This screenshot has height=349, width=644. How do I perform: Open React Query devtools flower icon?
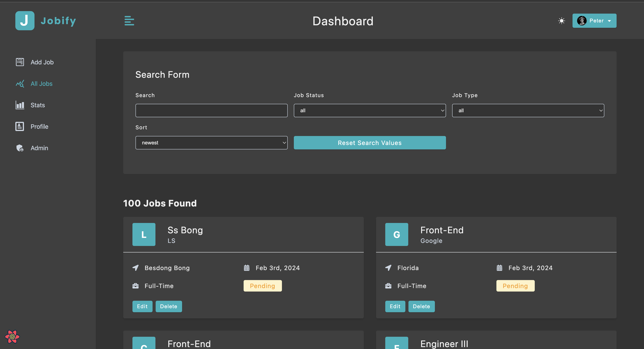(12, 337)
